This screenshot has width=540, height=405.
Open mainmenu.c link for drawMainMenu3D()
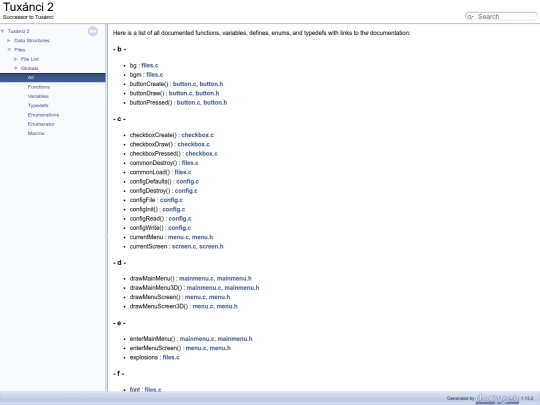[204, 288]
